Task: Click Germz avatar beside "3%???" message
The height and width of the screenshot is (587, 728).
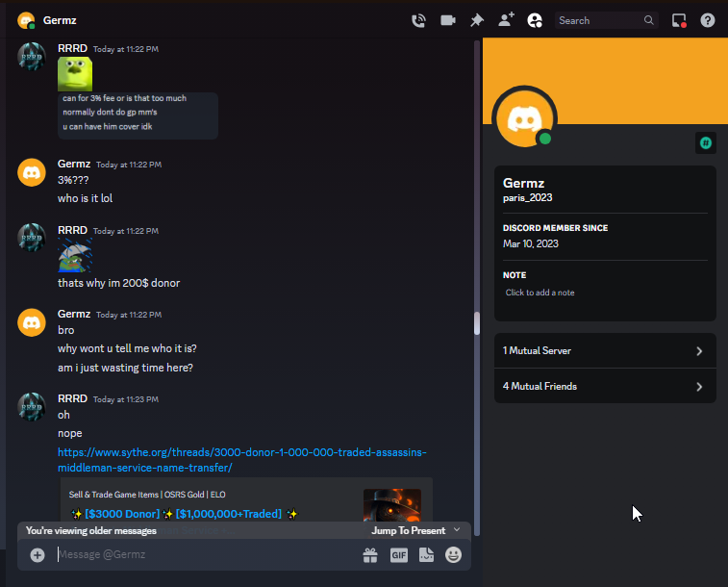Action: point(32,172)
